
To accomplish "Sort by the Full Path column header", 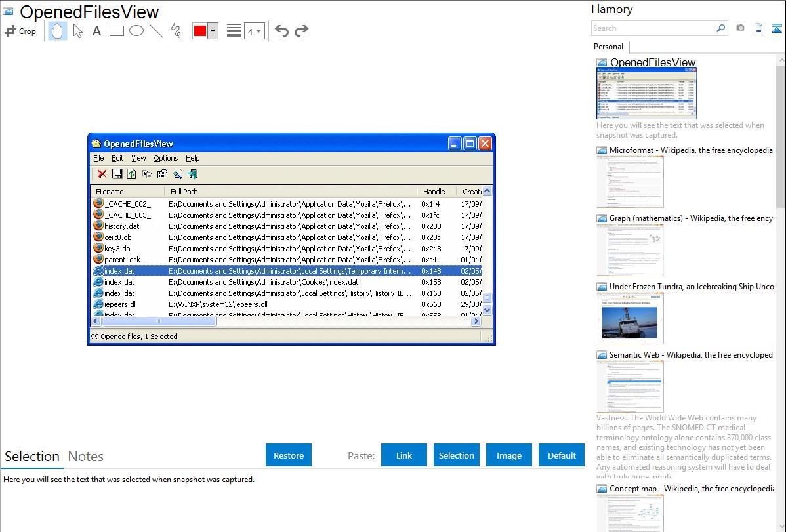I will pyautogui.click(x=291, y=192).
